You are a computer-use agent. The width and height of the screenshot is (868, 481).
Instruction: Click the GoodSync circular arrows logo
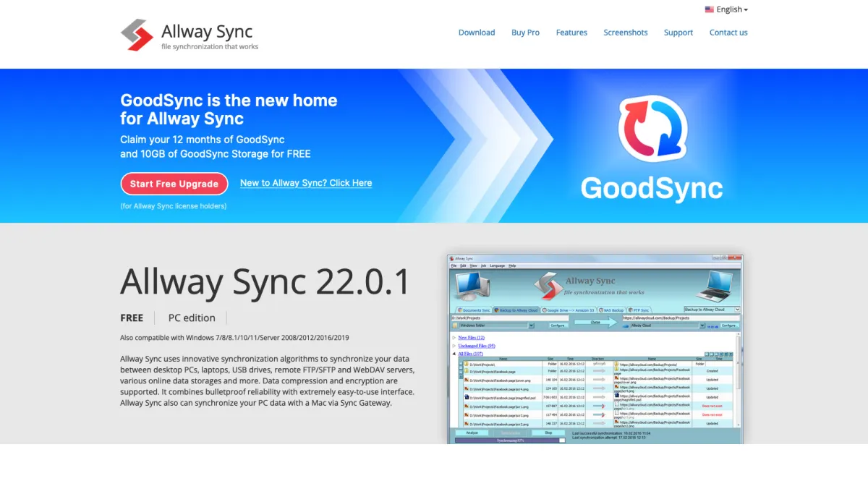pos(651,130)
